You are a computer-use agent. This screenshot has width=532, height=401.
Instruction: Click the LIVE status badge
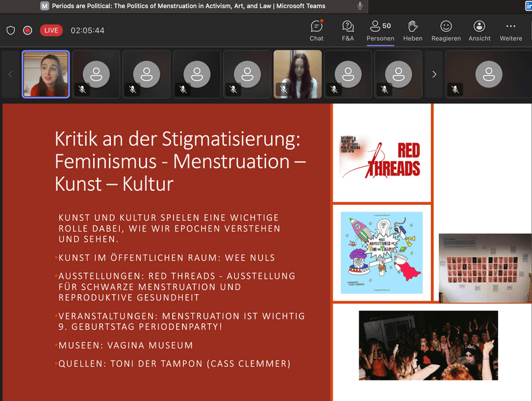tap(51, 31)
